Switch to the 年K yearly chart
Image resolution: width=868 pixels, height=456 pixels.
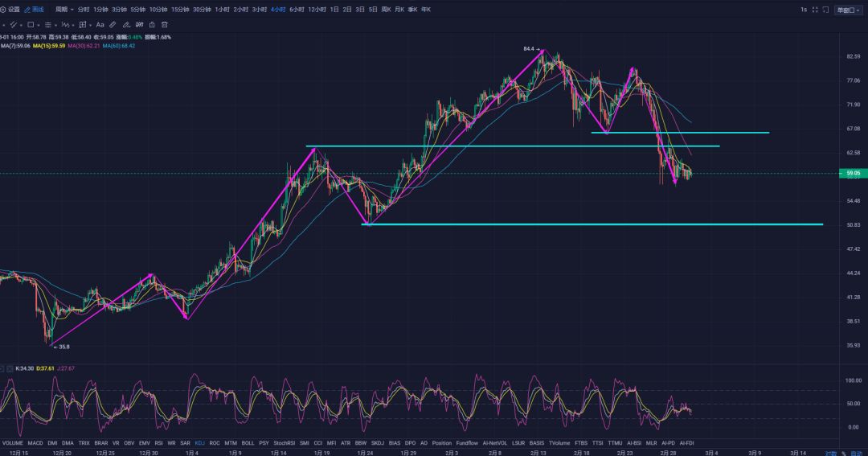point(426,10)
